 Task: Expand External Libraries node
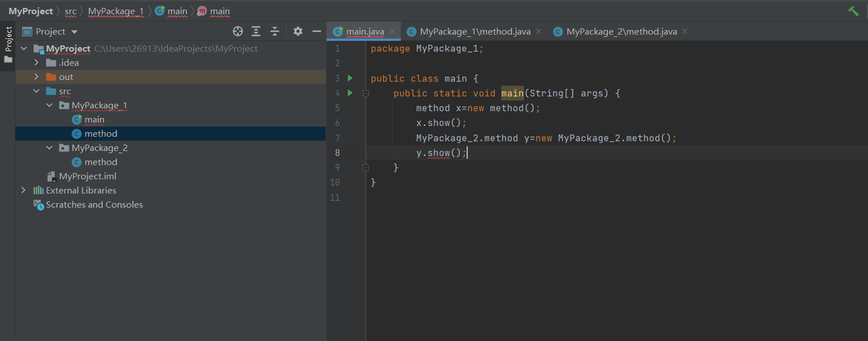tap(23, 190)
